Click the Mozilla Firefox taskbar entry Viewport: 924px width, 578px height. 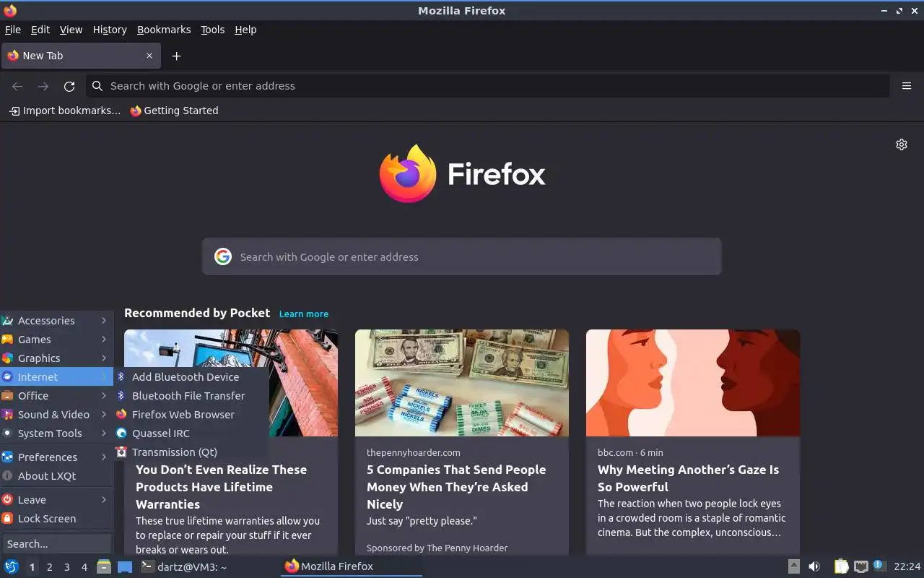click(x=351, y=566)
